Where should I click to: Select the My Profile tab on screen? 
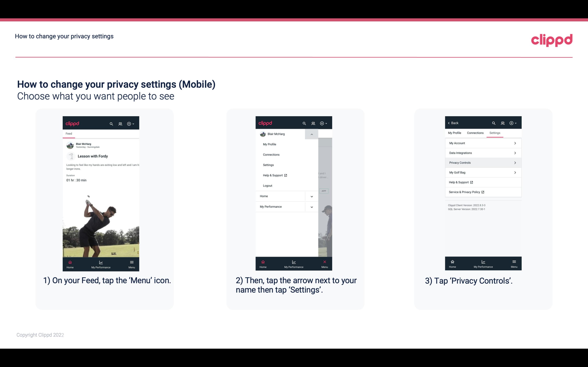tap(455, 133)
